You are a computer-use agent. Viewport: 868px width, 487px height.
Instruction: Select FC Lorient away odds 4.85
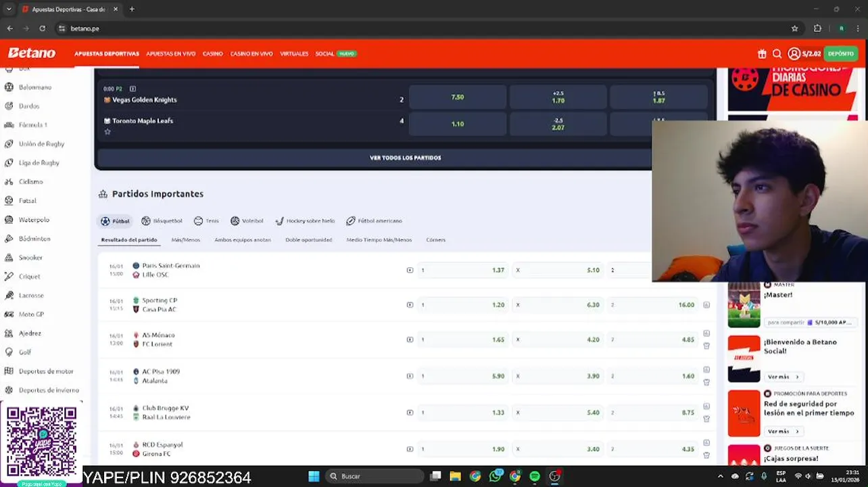click(652, 340)
